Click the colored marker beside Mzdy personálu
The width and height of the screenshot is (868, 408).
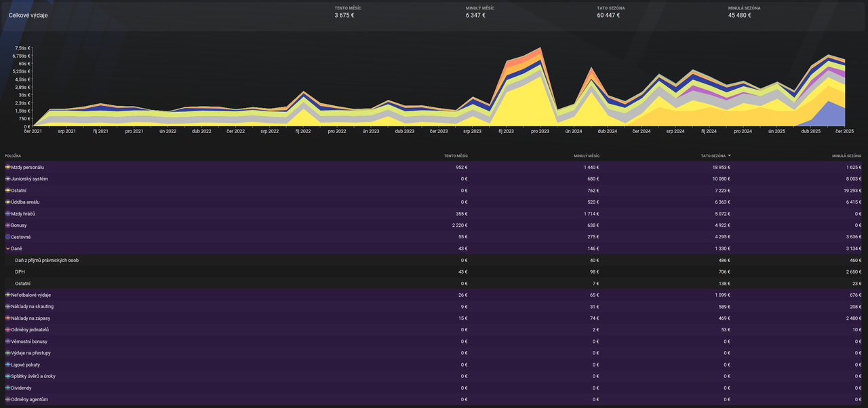(x=7, y=167)
